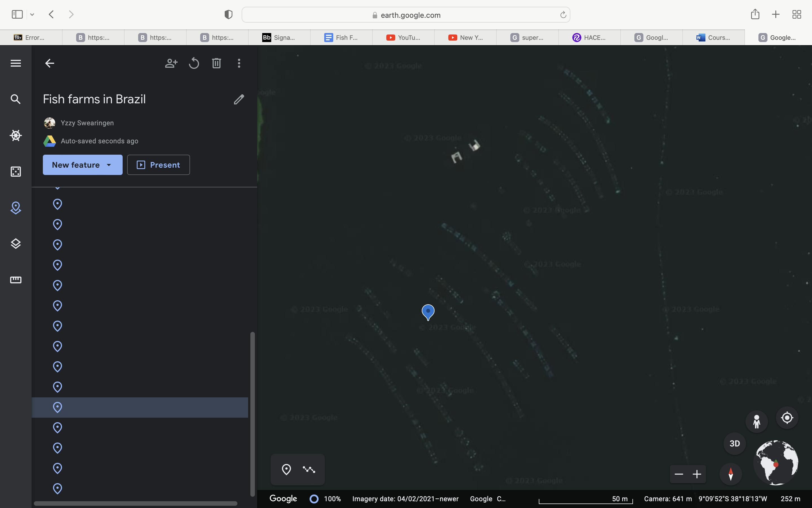Open a new Safari tab
Screen dimensions: 812x508
tap(776, 14)
